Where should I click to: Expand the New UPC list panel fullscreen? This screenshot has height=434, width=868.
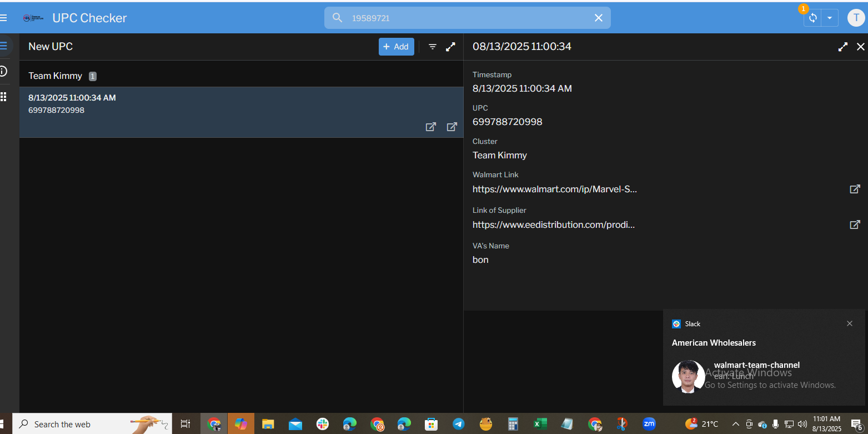point(451,47)
